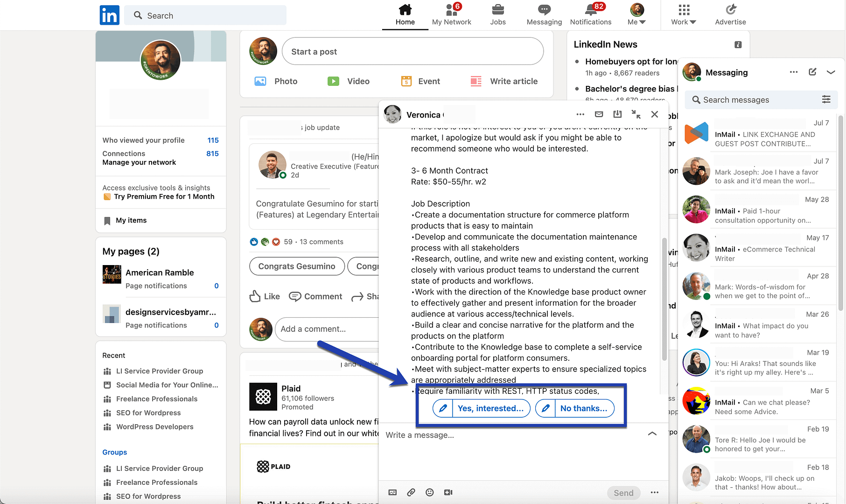Open emoji picker in message composer

coord(430,492)
